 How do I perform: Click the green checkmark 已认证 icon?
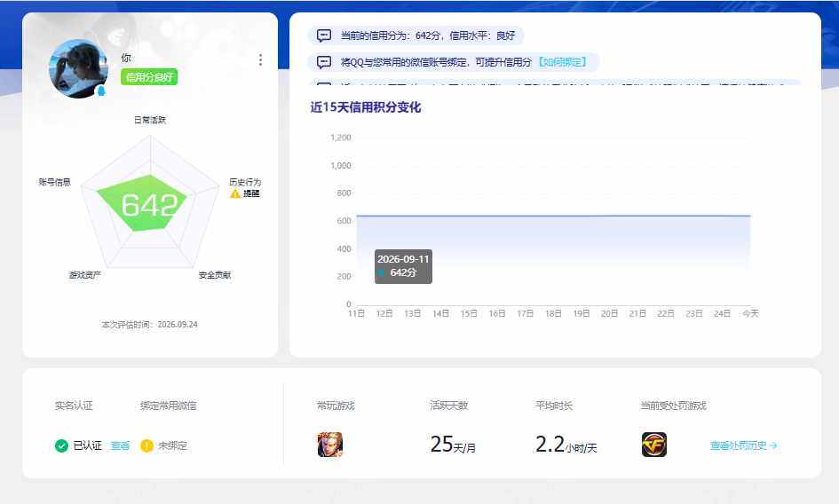click(x=61, y=445)
